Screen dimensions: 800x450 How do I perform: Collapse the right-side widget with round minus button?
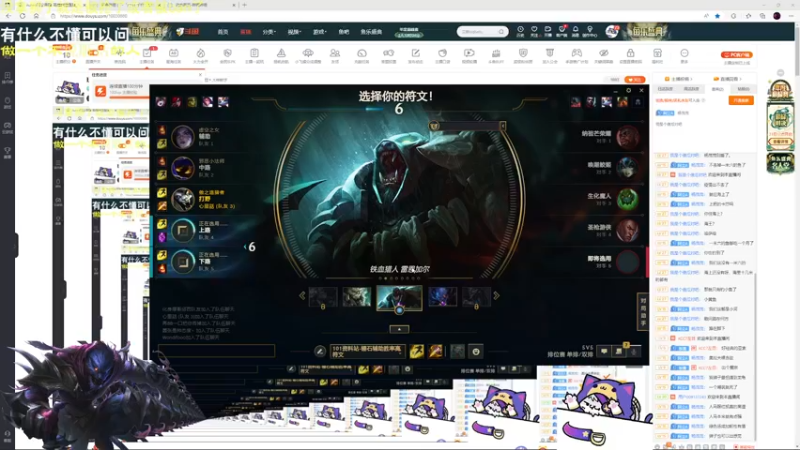(780, 73)
